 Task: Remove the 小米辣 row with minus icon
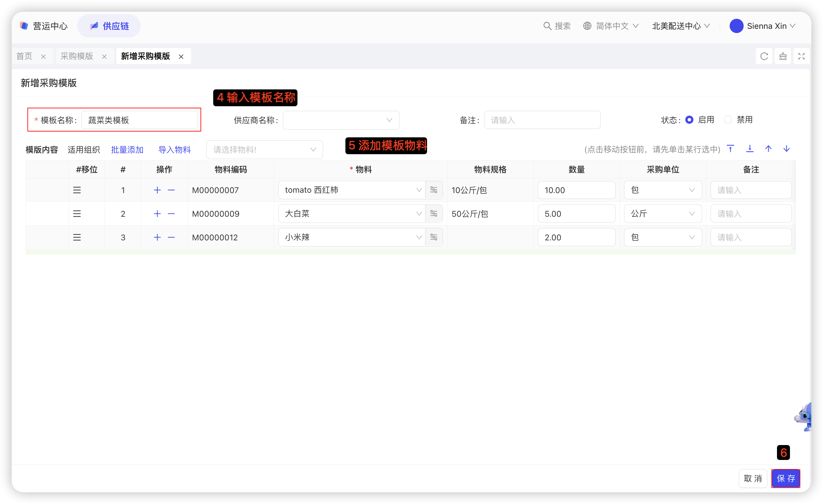pyautogui.click(x=171, y=237)
